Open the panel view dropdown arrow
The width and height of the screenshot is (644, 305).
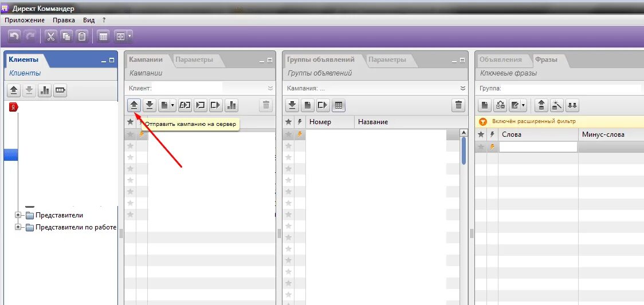point(130,37)
